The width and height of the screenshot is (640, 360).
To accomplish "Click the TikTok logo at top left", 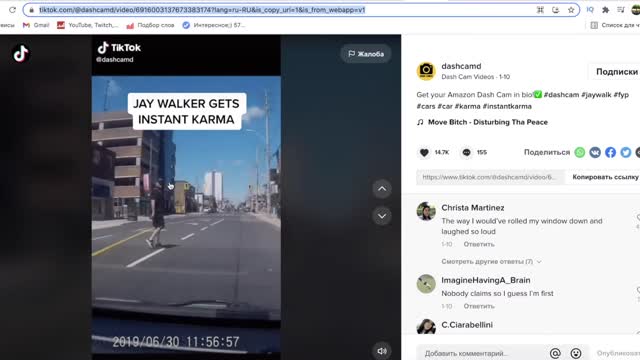I will [21, 53].
